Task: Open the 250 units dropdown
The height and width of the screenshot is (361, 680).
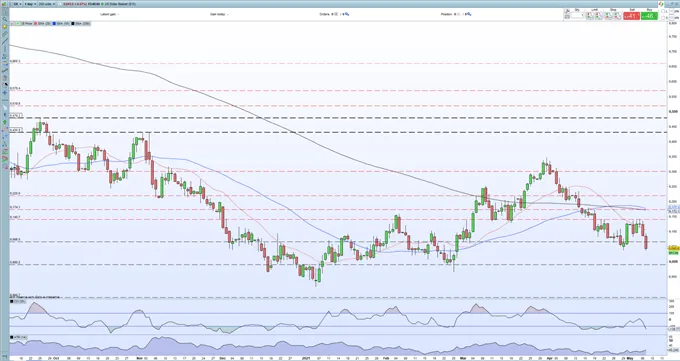Action: (47, 4)
